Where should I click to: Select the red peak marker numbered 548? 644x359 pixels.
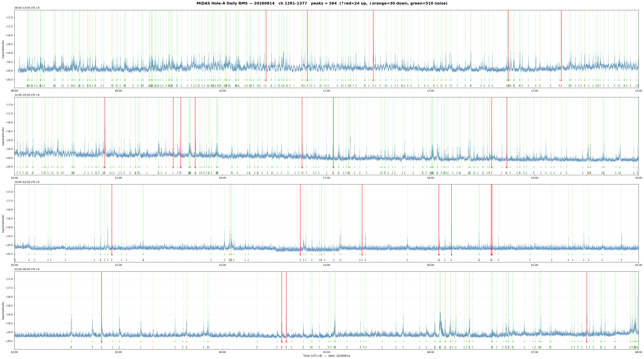point(587,342)
